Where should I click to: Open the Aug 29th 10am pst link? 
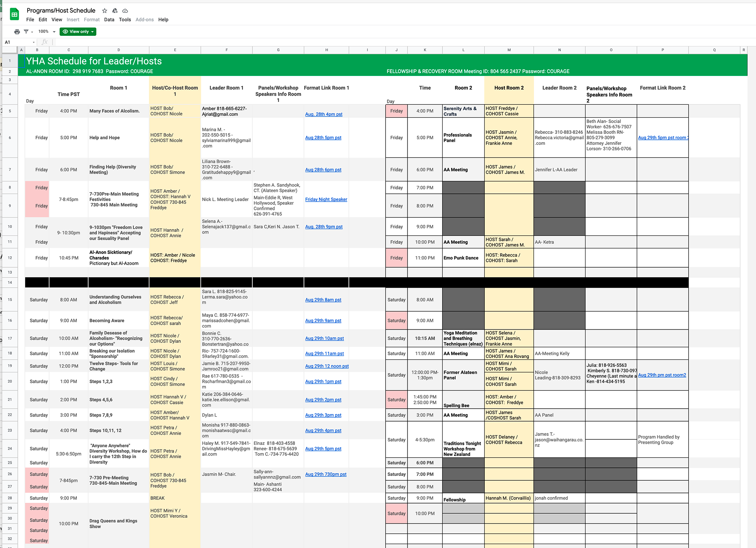coord(324,339)
